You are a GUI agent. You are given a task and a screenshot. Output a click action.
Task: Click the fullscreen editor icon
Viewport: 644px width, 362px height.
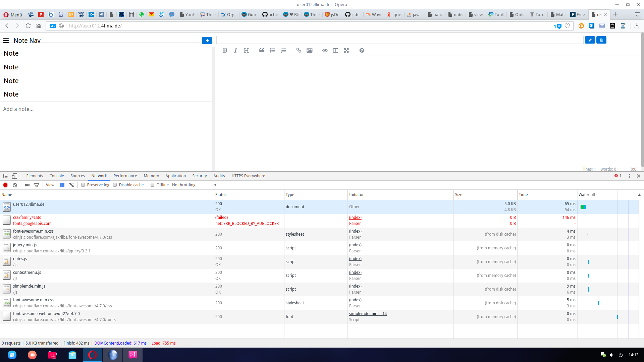(346, 50)
